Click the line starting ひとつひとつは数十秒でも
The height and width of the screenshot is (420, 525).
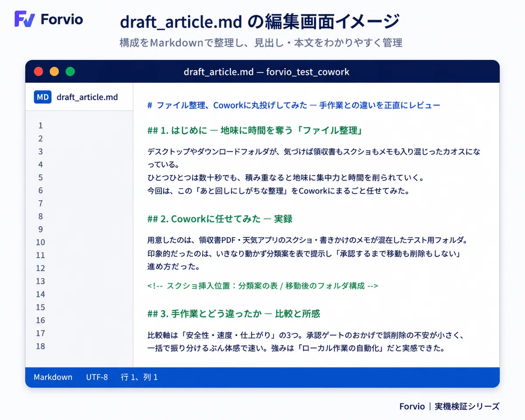pyautogui.click(x=285, y=178)
